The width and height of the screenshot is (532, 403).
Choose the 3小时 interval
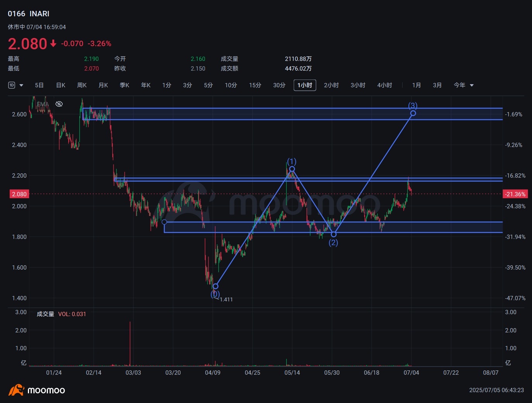[x=358, y=85]
